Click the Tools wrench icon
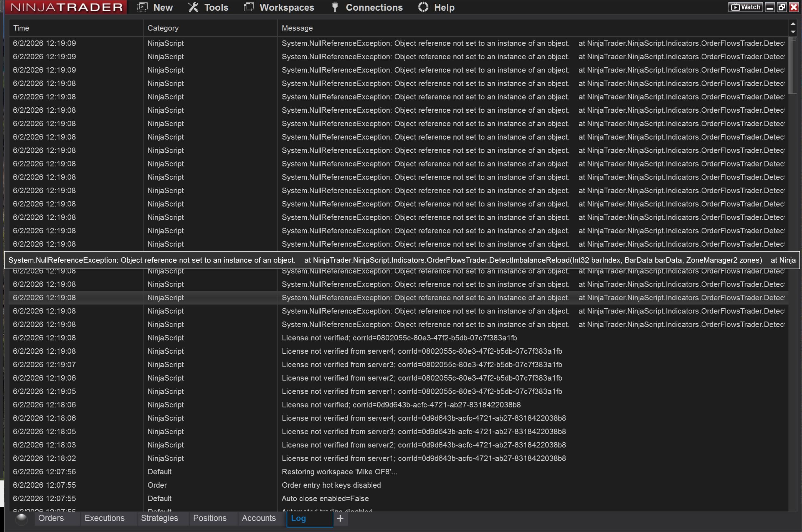 coord(193,7)
